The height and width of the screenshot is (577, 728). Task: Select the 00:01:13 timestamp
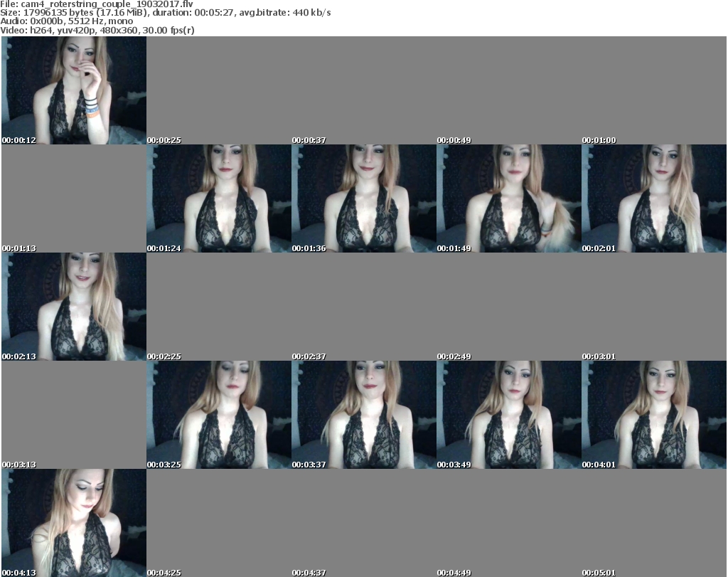pos(18,248)
